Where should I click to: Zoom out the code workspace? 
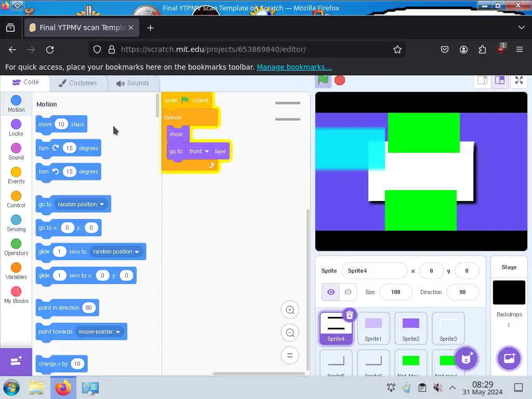pyautogui.click(x=290, y=333)
